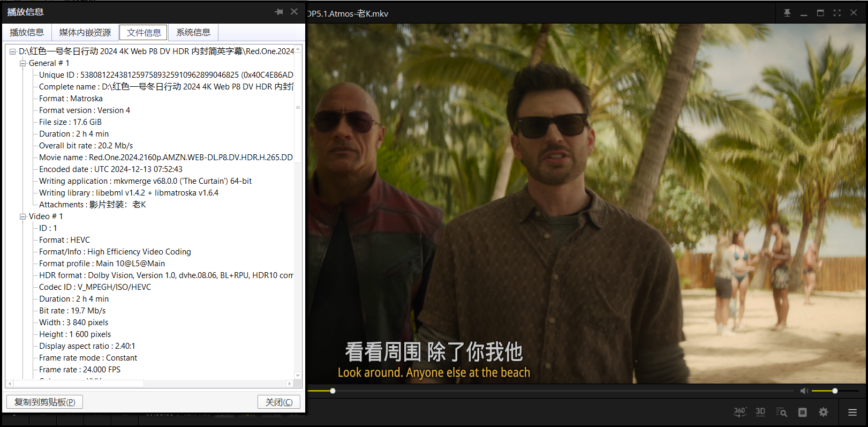
Task: Click horizontal scrollbar right arrow
Action: (x=290, y=384)
